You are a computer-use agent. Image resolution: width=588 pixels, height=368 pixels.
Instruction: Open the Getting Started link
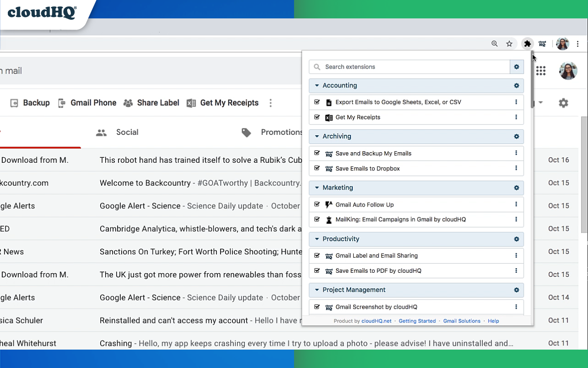click(x=417, y=321)
